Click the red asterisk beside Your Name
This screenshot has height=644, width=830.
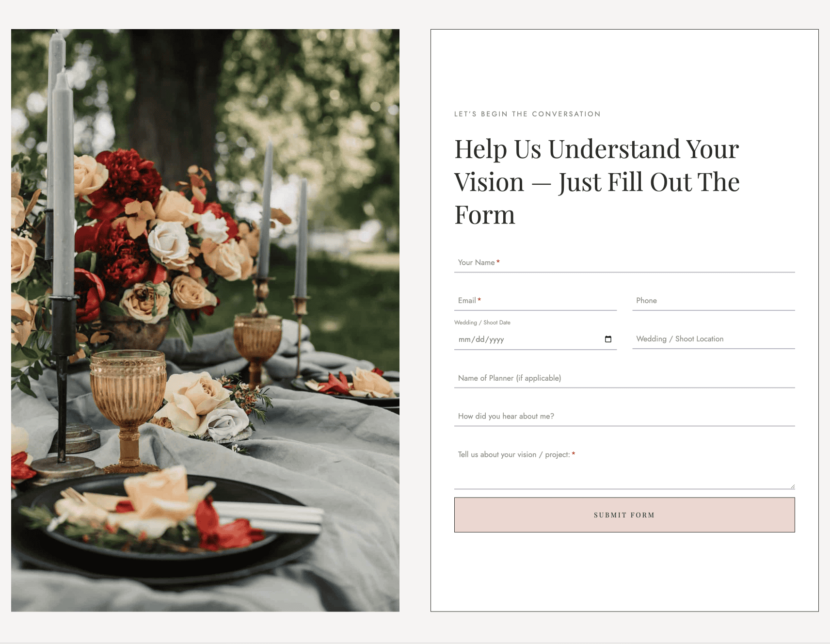tap(498, 262)
